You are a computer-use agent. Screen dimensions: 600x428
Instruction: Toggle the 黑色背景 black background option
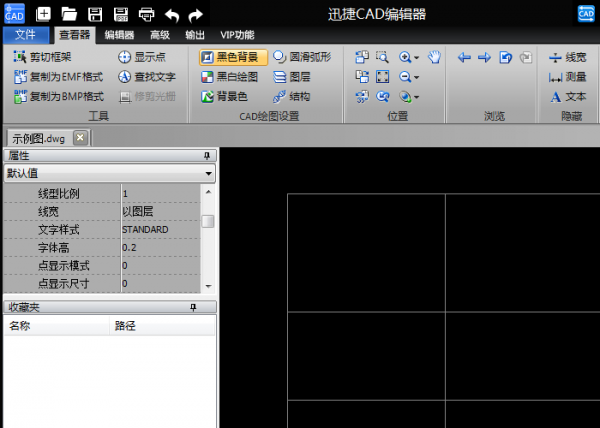[234, 57]
